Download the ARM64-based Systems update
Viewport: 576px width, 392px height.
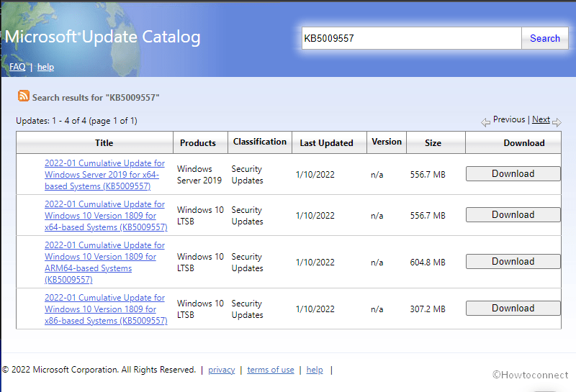pos(513,262)
